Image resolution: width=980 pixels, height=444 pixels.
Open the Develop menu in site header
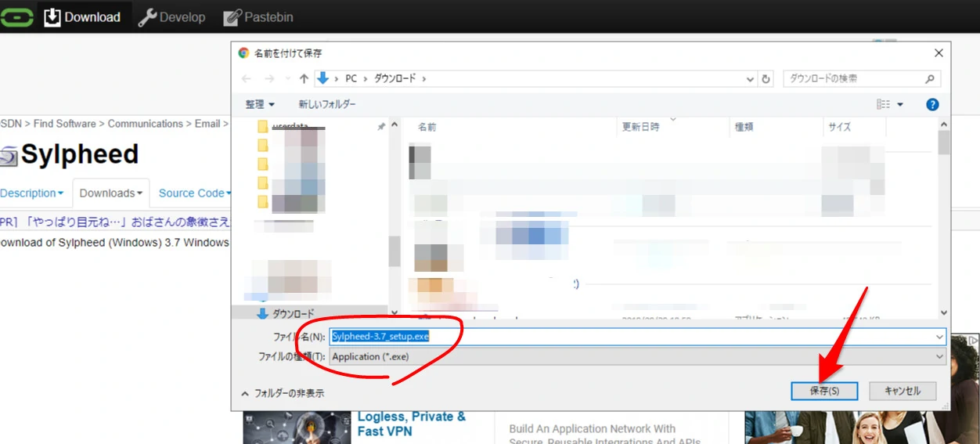pyautogui.click(x=171, y=16)
